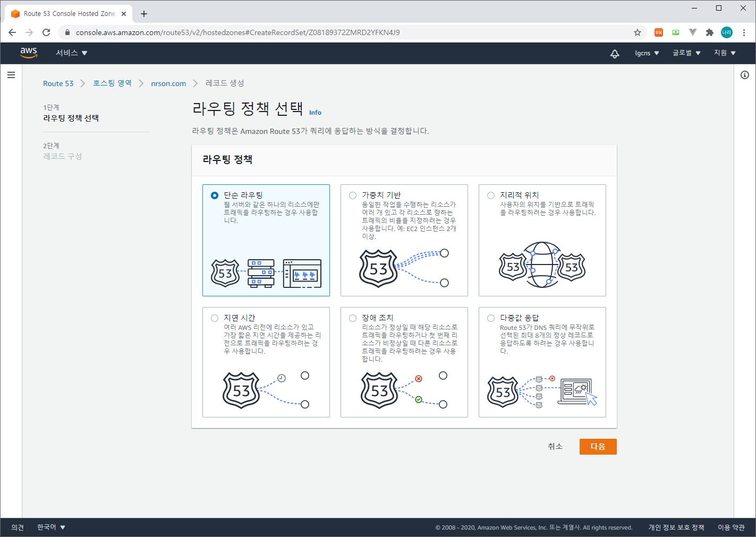This screenshot has width=756, height=537.
Task: Expand the 서비스 dropdown in AWS header
Action: click(x=72, y=53)
